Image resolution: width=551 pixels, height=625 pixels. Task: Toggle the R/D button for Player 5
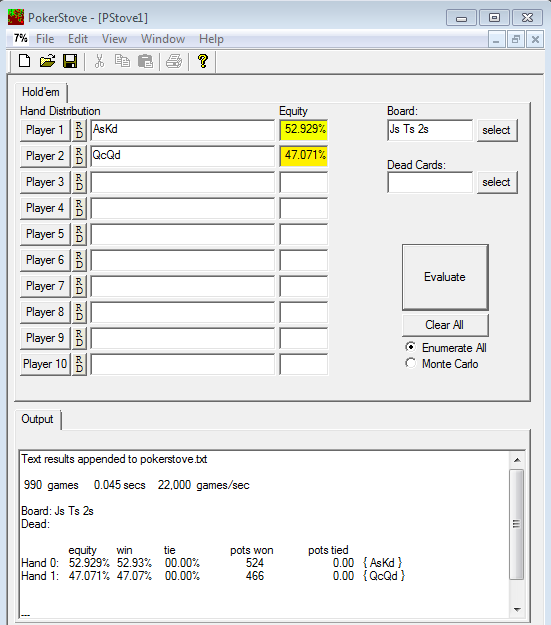point(79,234)
